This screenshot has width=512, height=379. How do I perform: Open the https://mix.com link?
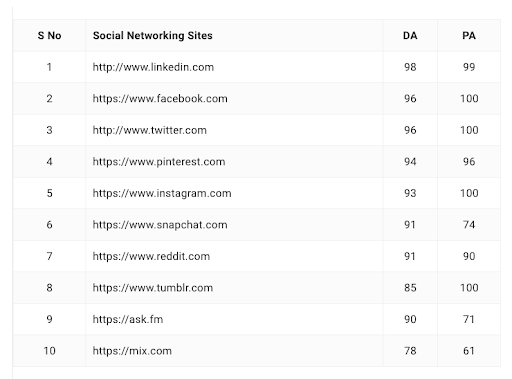click(x=132, y=351)
